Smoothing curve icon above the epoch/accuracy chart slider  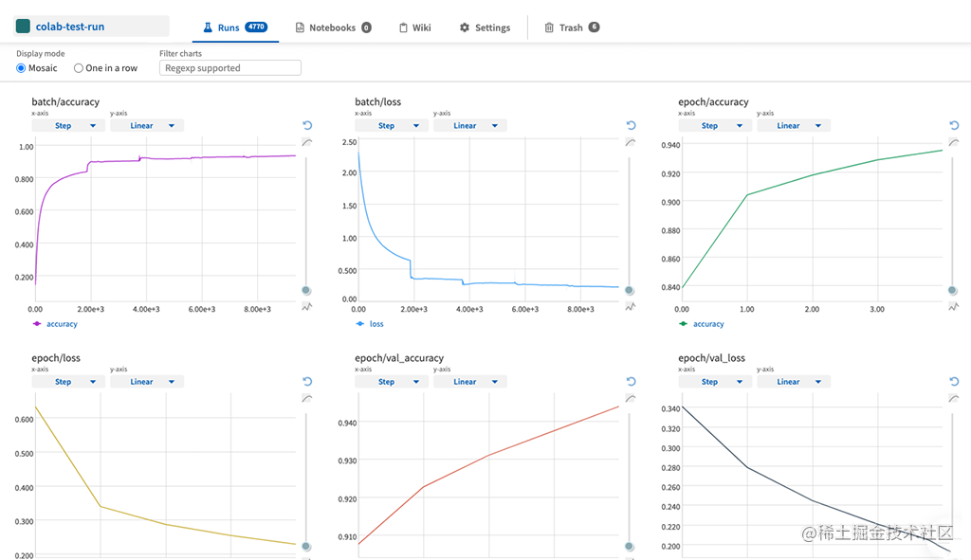[x=953, y=142]
